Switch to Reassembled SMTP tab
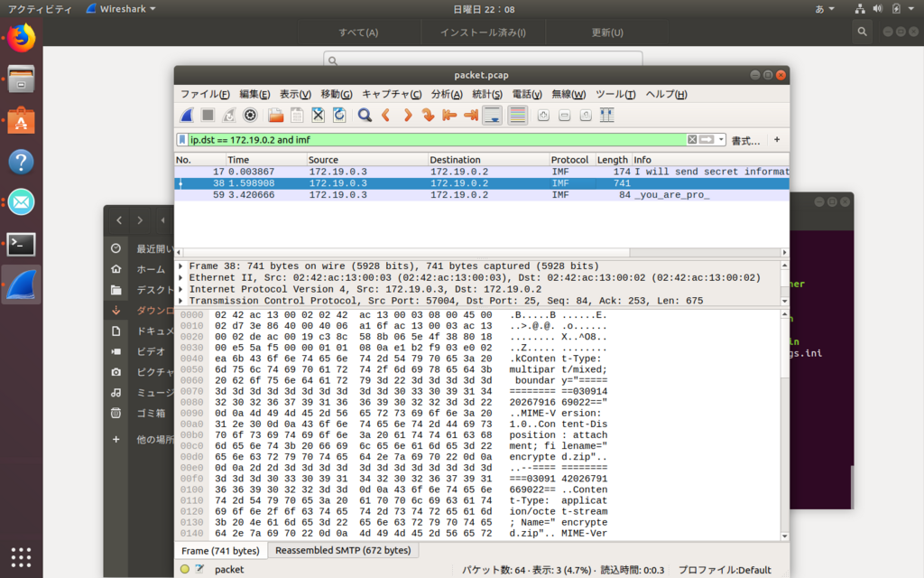 (343, 550)
